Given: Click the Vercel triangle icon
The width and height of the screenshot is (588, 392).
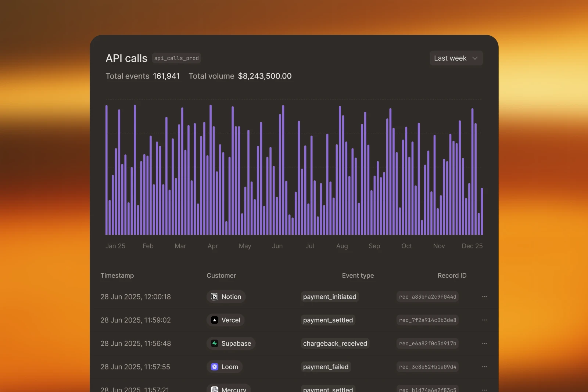Looking at the screenshot, I should pyautogui.click(x=215, y=320).
